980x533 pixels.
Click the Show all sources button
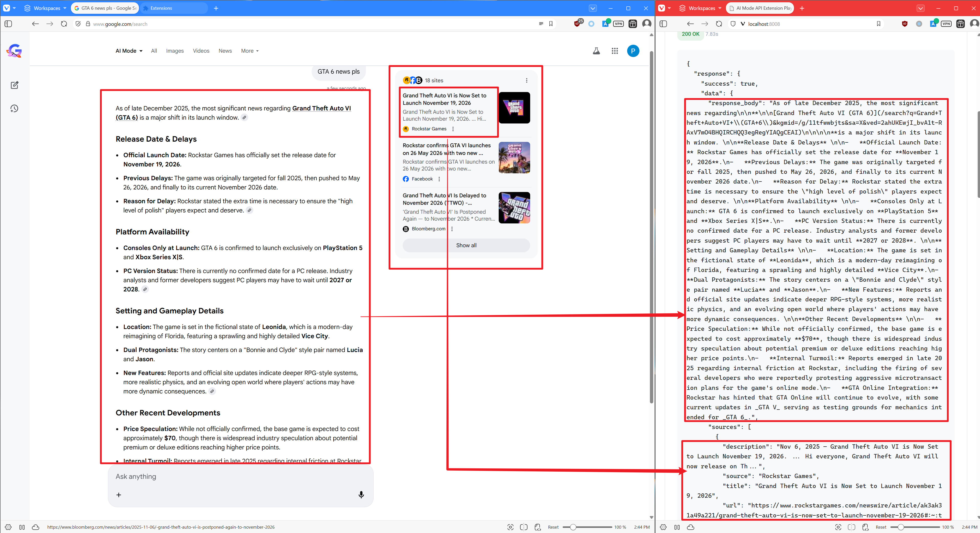(x=466, y=245)
